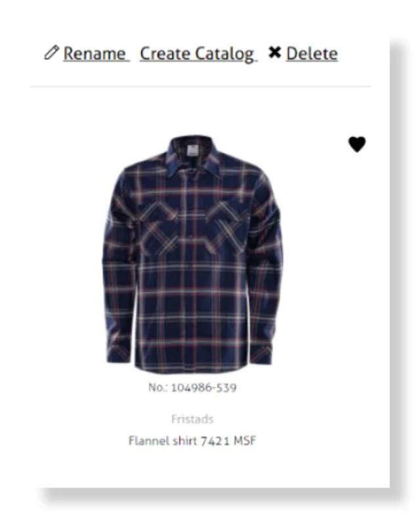Click the pencil icon beside Rename
The width and height of the screenshot is (420, 525).
[52, 53]
